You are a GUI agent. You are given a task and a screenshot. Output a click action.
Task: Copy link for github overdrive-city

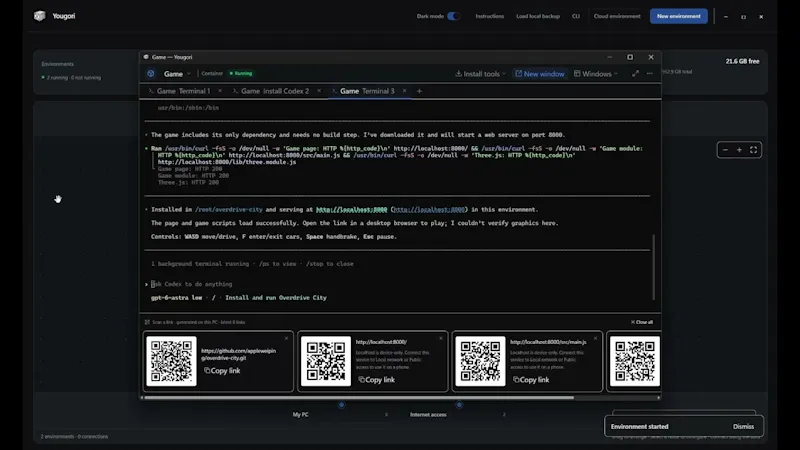pyautogui.click(x=222, y=371)
